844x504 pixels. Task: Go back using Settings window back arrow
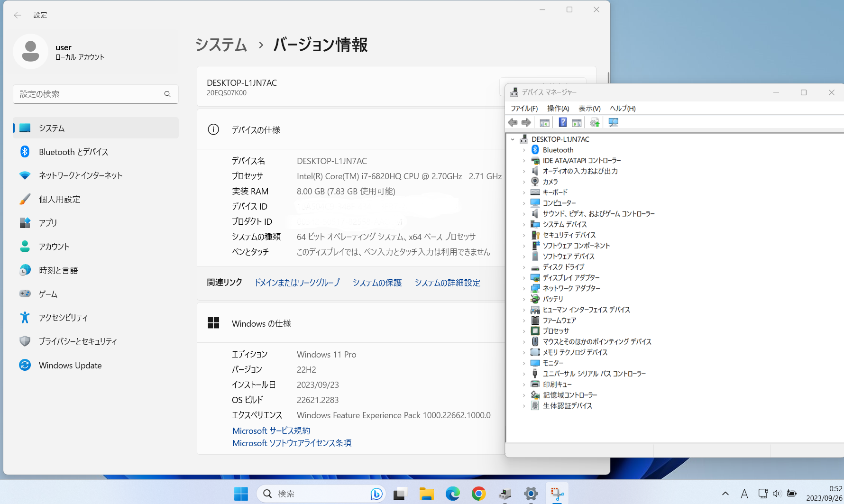(x=18, y=15)
